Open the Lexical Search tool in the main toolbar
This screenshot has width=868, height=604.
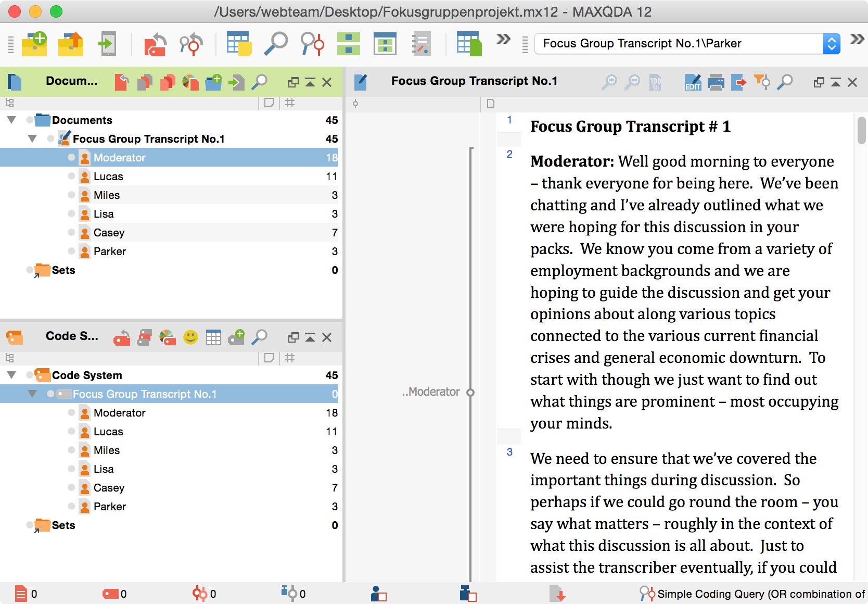(x=276, y=44)
